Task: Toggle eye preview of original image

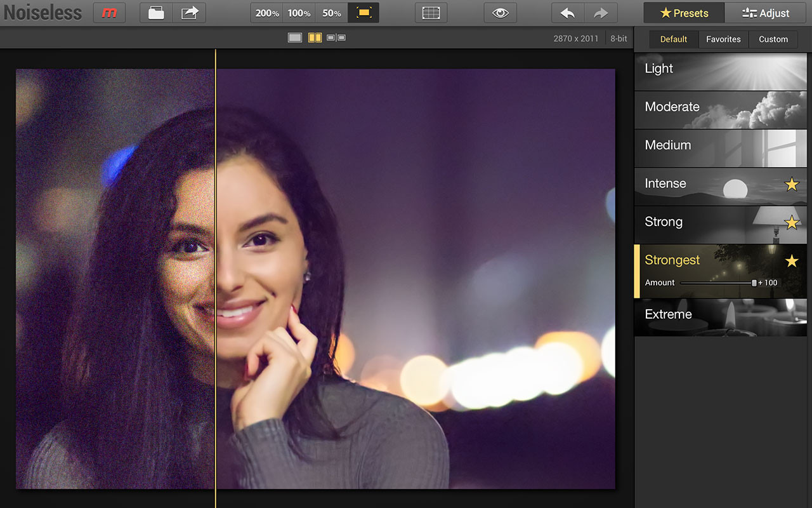Action: pos(500,13)
